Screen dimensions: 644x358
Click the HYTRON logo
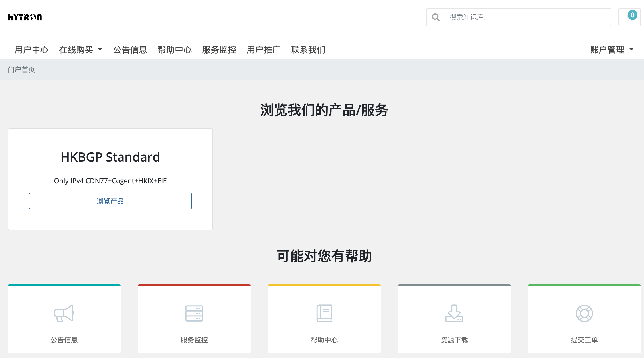[25, 17]
